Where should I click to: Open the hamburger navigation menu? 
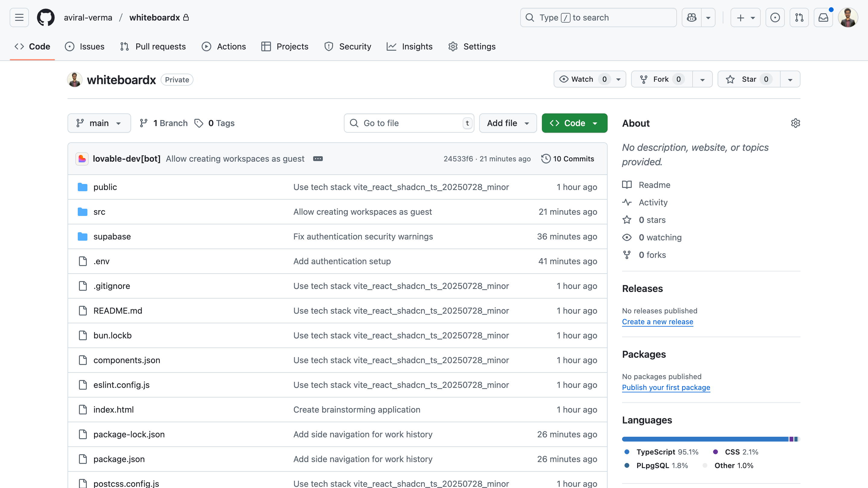coord(19,17)
